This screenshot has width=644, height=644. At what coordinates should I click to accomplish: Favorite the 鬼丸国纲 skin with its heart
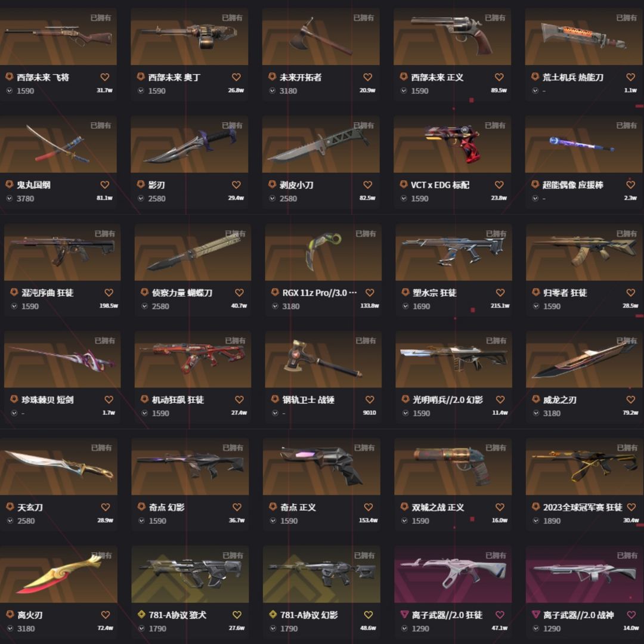pos(105,185)
